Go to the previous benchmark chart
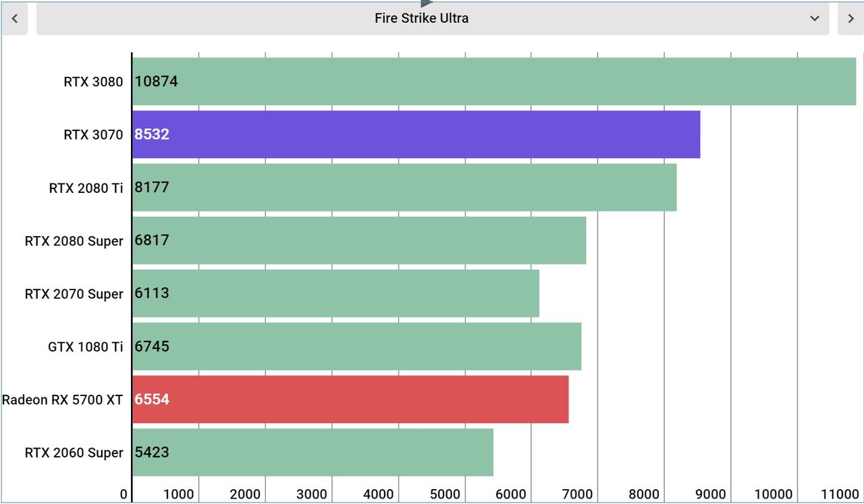Image resolution: width=864 pixels, height=504 pixels. coord(14,19)
